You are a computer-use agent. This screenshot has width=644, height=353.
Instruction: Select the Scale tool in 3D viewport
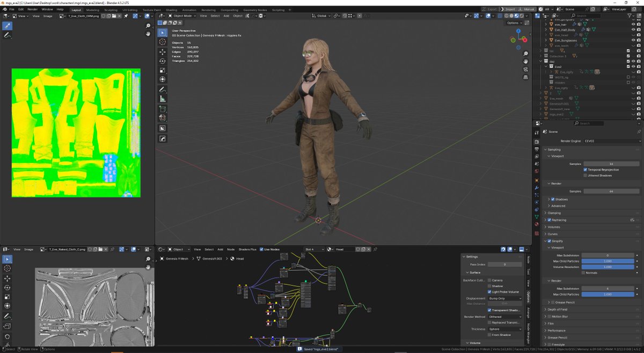click(x=163, y=70)
